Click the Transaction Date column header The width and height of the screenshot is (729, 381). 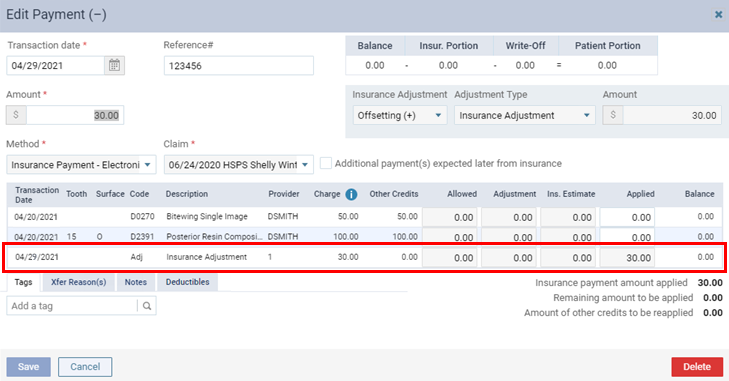[x=37, y=195]
